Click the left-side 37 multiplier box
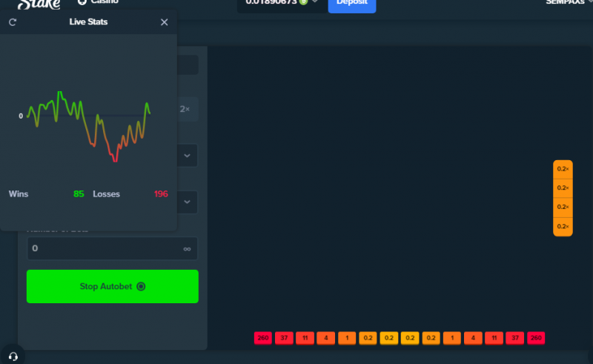The height and width of the screenshot is (364, 593). pyautogui.click(x=284, y=338)
